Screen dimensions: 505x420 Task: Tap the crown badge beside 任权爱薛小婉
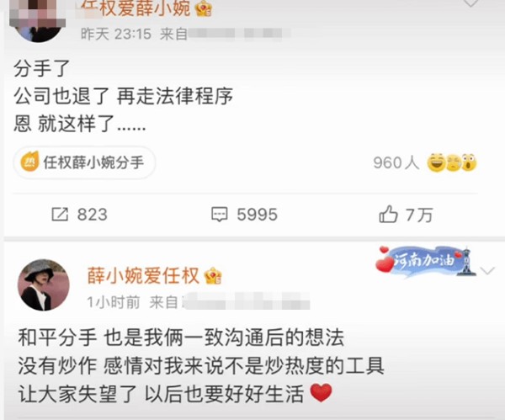coord(205,8)
